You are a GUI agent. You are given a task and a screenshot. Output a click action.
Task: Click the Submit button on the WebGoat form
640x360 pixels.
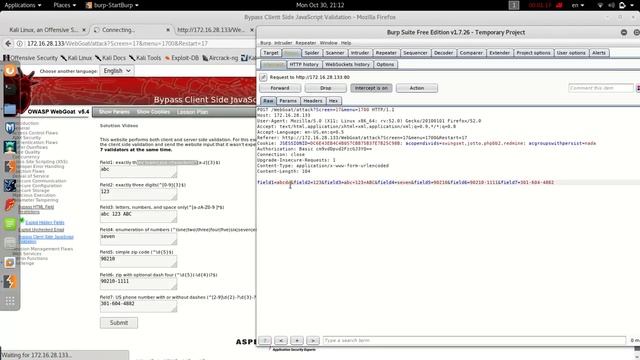coord(119,323)
